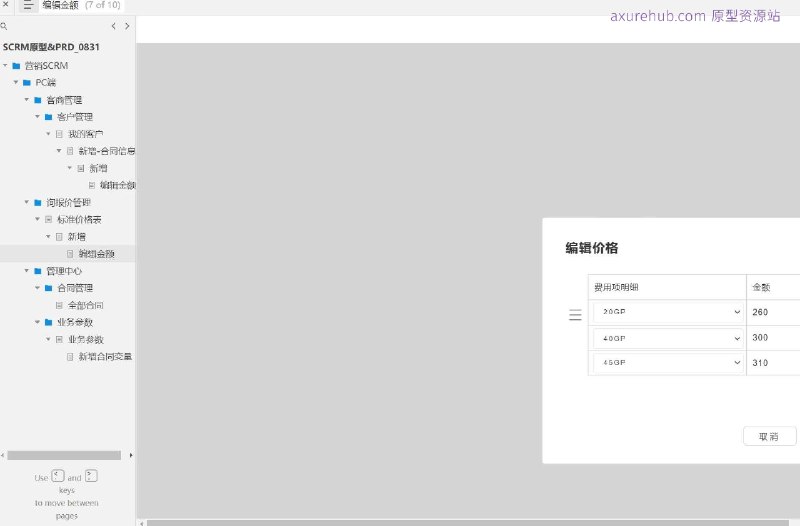Collapse the PC端 folder arrow

[16, 82]
